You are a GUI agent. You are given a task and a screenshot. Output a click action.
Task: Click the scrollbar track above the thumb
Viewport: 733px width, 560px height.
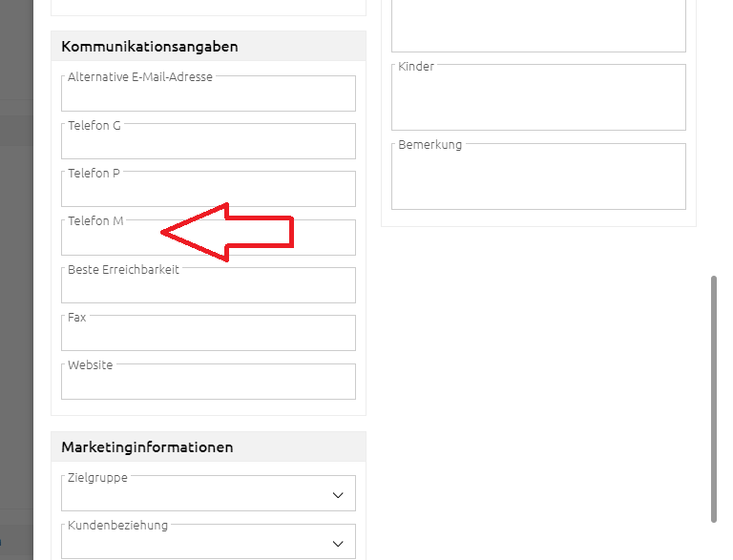click(x=714, y=143)
